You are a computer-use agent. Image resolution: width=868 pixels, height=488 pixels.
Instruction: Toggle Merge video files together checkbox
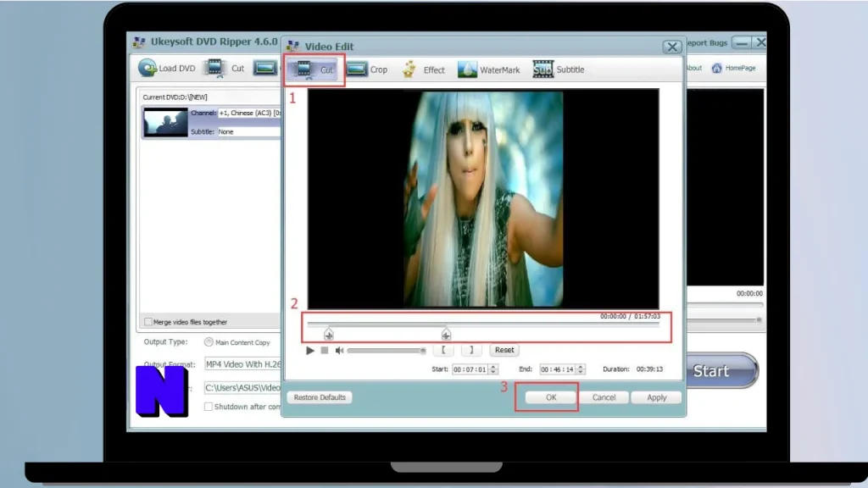click(147, 321)
